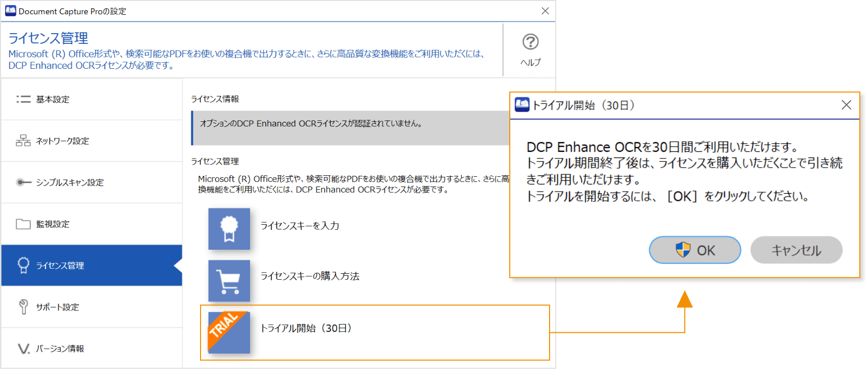Click the Help question mark icon
This screenshot has width=868, height=369.
(530, 42)
